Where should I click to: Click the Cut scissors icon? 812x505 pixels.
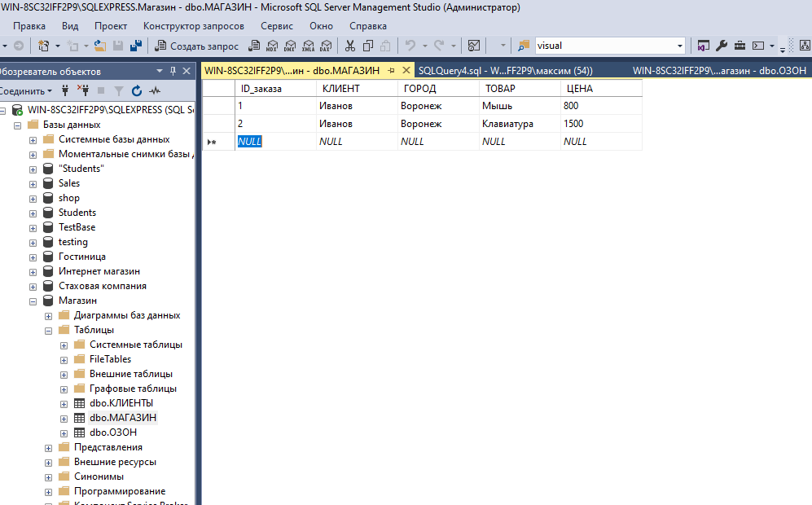(350, 46)
